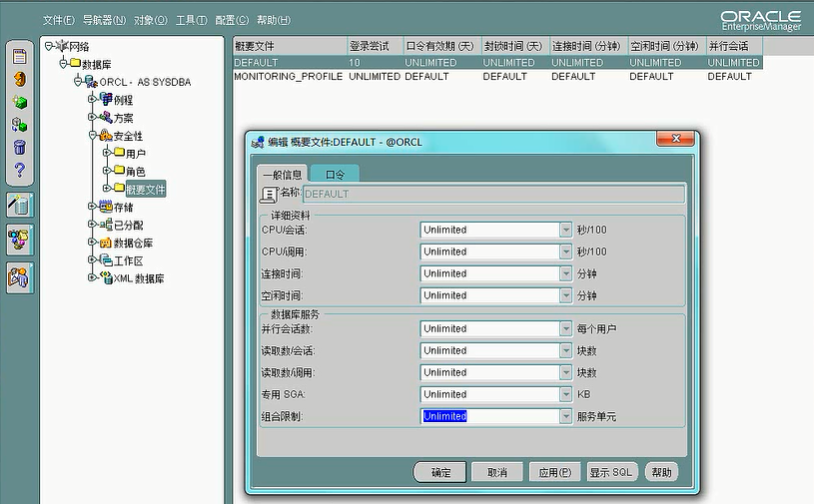Expand the 存储 tree node

(x=93, y=207)
